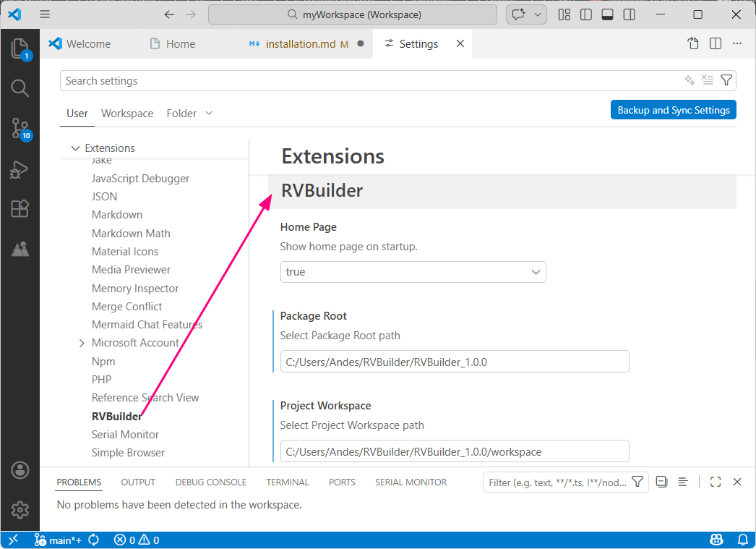756x549 pixels.
Task: Open the Filter Settings funnel icon
Action: click(726, 80)
